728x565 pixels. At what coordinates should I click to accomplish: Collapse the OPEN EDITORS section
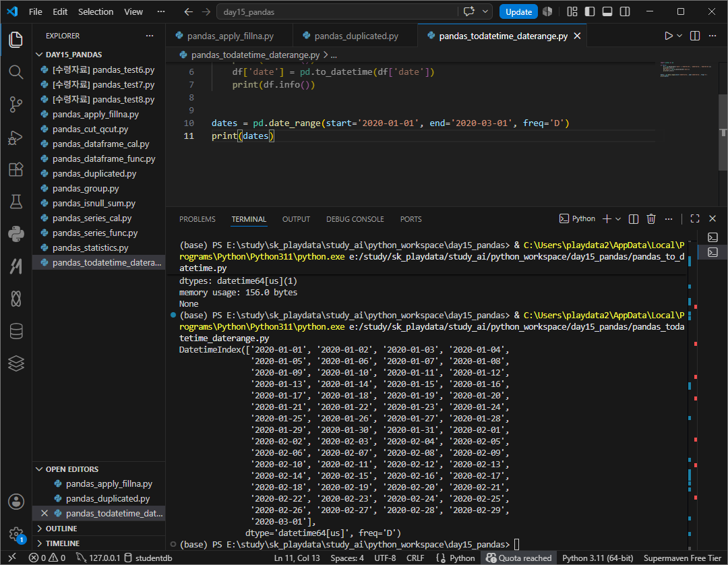click(x=71, y=469)
